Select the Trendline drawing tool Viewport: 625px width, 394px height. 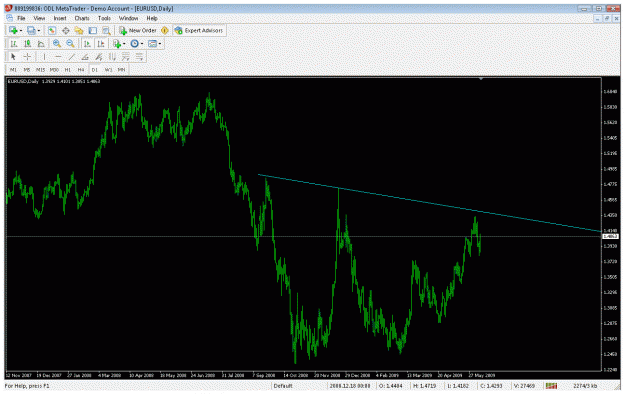(71, 57)
